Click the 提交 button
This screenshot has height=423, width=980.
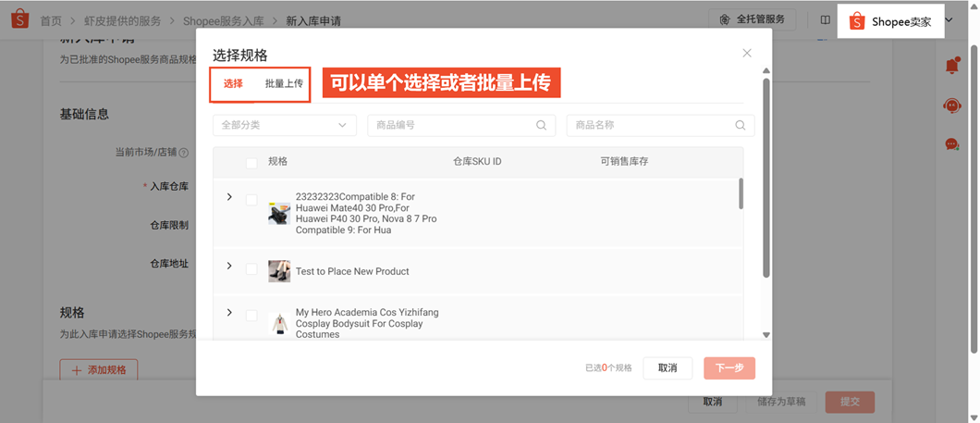[850, 402]
